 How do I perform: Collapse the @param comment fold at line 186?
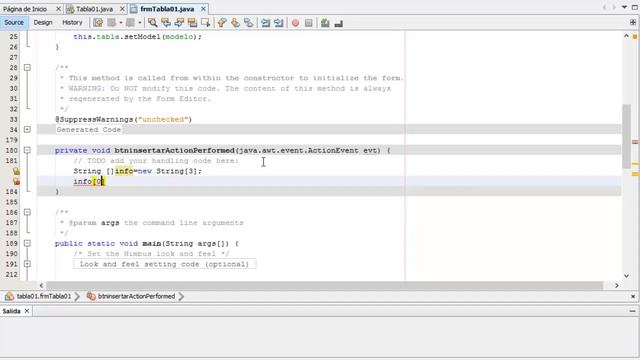[x=27, y=212]
